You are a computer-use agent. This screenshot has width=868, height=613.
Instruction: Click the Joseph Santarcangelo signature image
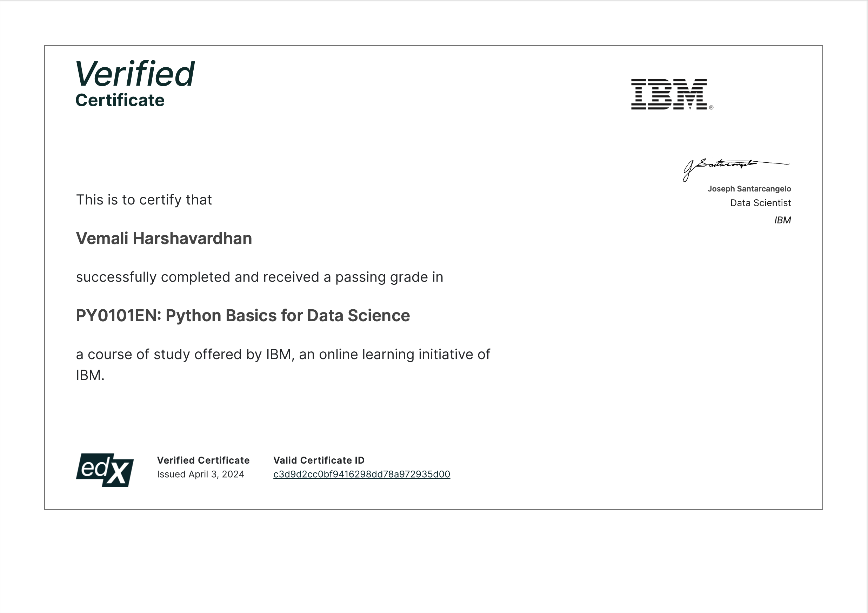coord(736,170)
